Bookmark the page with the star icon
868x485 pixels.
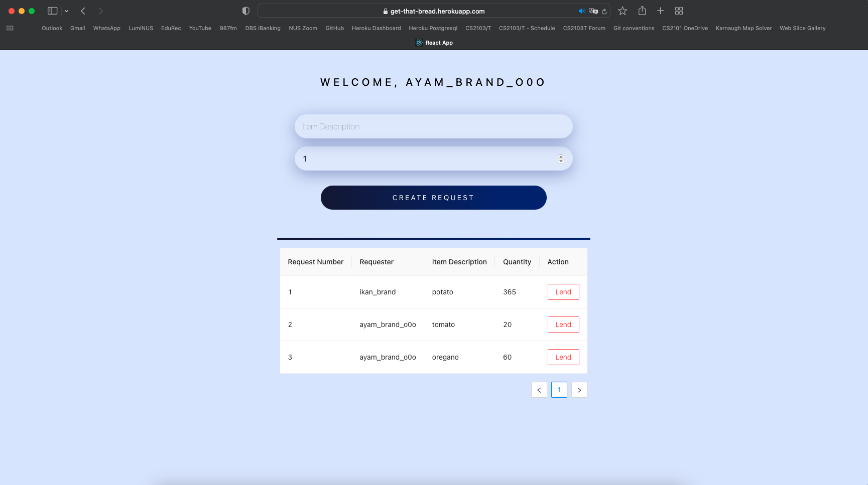tap(623, 11)
